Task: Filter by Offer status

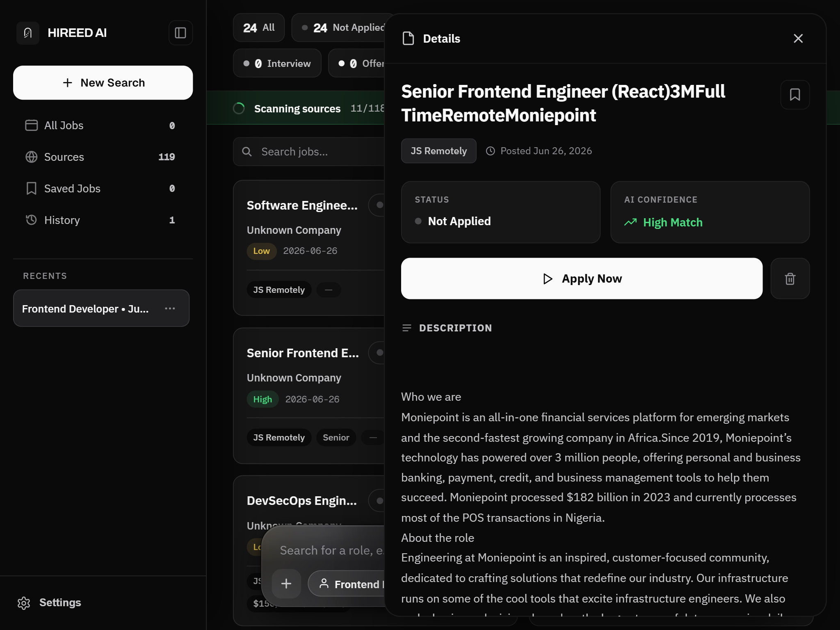Action: coord(357,64)
